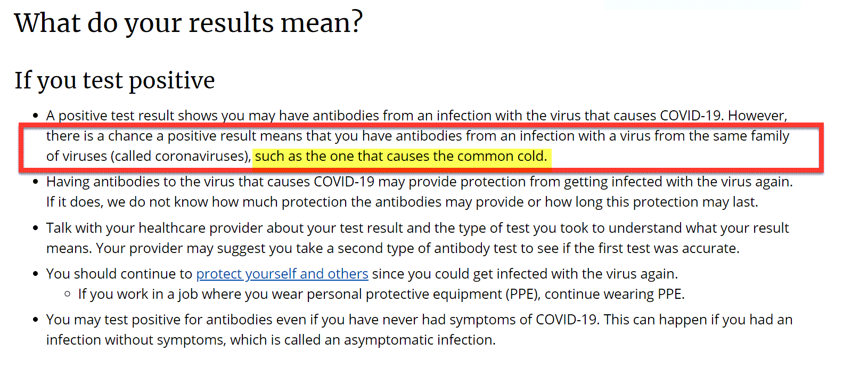Image resolution: width=868 pixels, height=367 pixels.
Task: Click the line starting "Having antibodies to the virus"
Action: tap(419, 182)
